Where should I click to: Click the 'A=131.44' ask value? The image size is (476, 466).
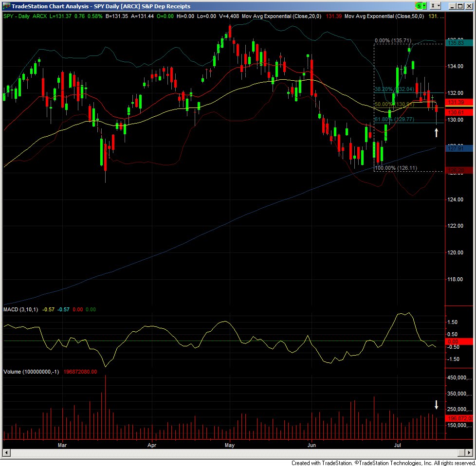[x=143, y=17]
